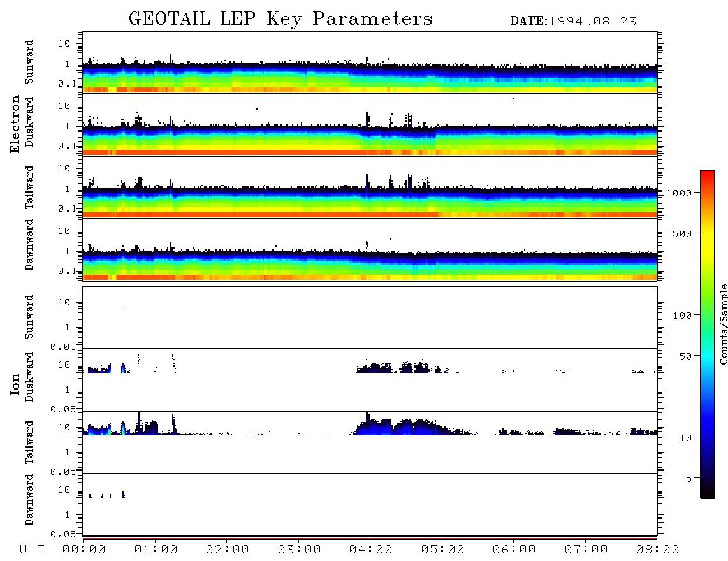The image size is (728, 561).
Task: Select the "06:00" time tick label
Action: pos(514,550)
